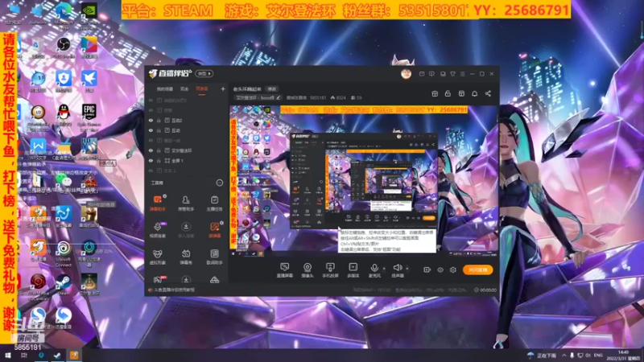
Task: Click the layout grid icon above the preview
Action: coord(461,93)
